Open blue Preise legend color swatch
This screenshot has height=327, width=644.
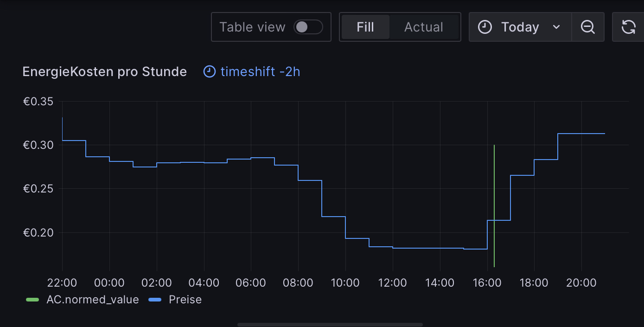155,300
